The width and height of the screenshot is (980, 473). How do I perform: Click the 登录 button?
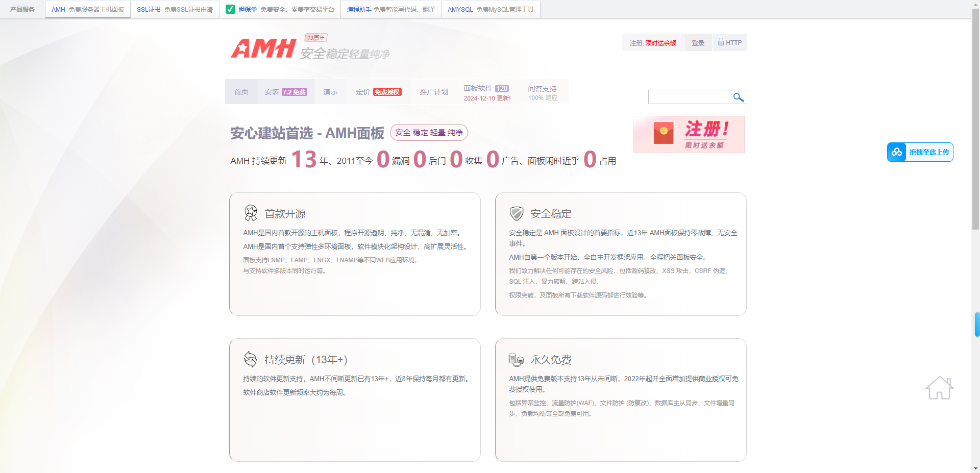click(x=698, y=43)
